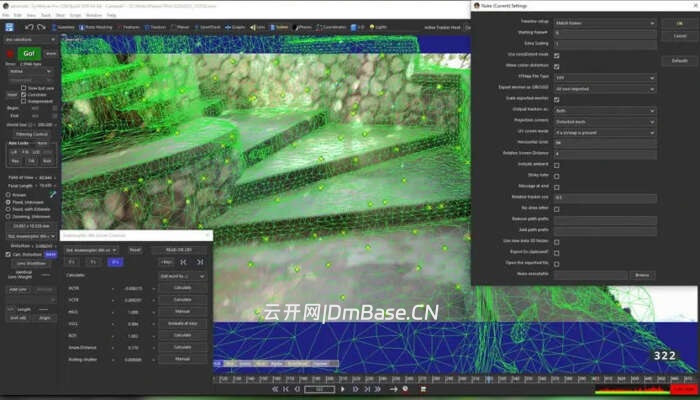Viewport: 700px width, 400px height.
Task: Open the Export meshes as OBJ dropdown
Action: [x=605, y=89]
